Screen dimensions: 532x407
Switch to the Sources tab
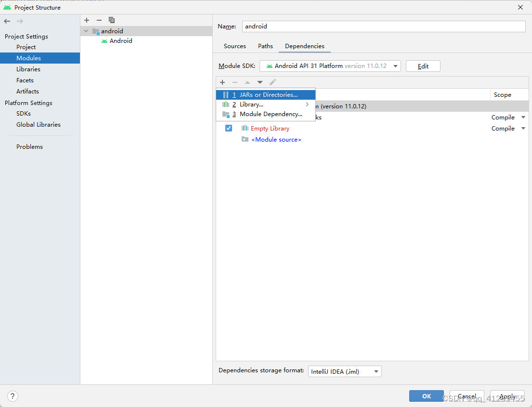pos(234,46)
